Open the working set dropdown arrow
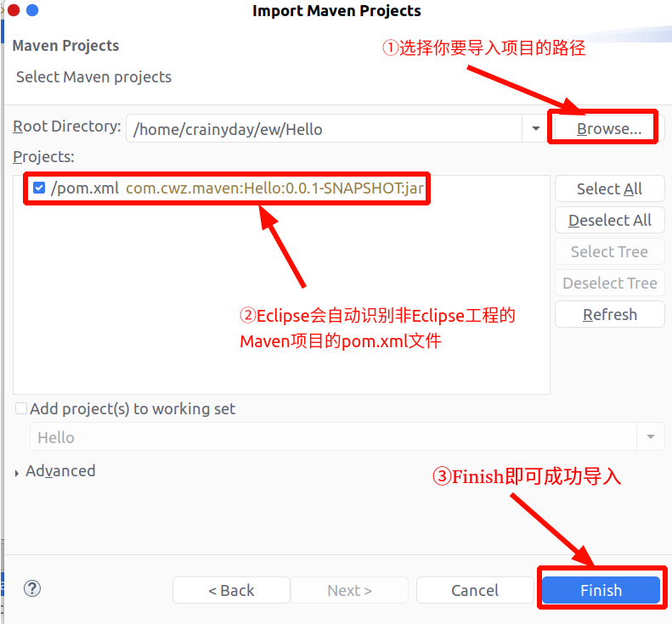This screenshot has width=672, height=624. (x=651, y=436)
